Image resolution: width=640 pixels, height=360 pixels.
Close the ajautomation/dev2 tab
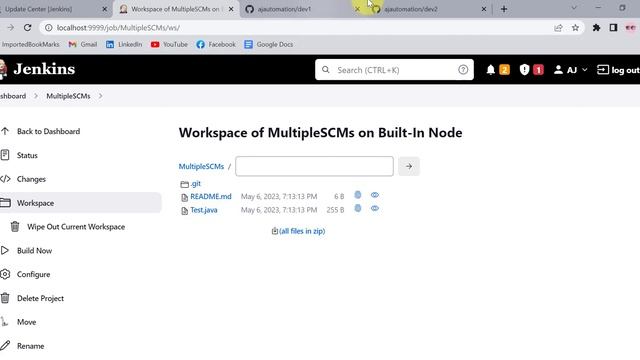[x=484, y=9]
